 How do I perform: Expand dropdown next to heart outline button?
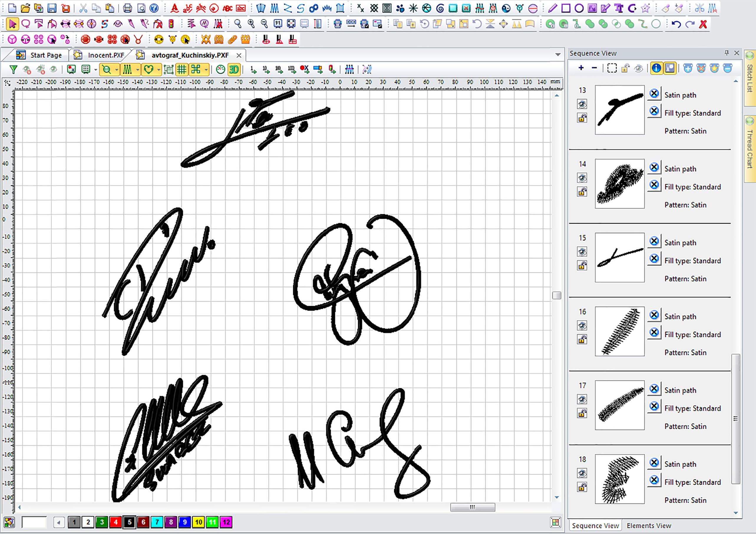159,69
